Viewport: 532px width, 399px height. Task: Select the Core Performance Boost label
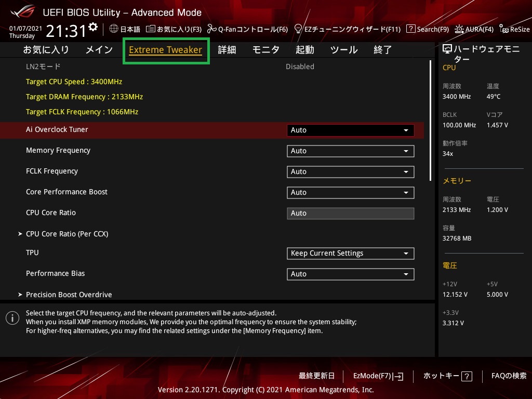tap(67, 192)
